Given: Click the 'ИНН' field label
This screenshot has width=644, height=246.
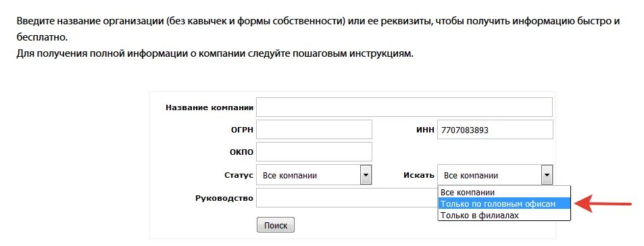Looking at the screenshot, I should (426, 130).
